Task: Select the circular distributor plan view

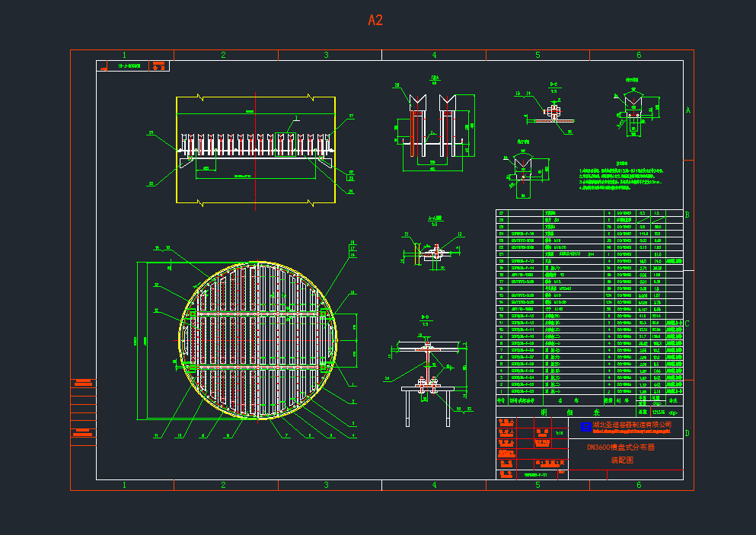Action: click(x=257, y=339)
